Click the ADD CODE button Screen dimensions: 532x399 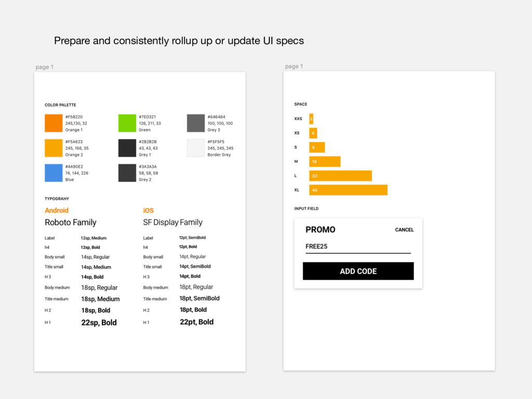tap(358, 271)
